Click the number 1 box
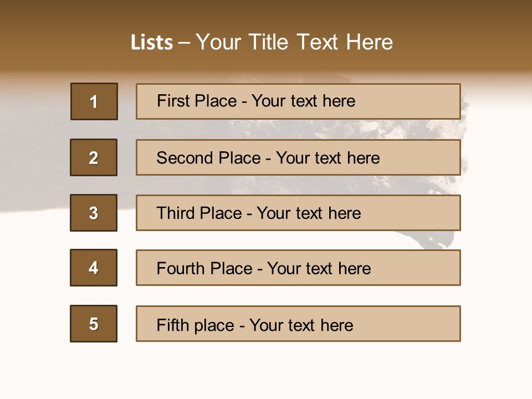 click(94, 101)
